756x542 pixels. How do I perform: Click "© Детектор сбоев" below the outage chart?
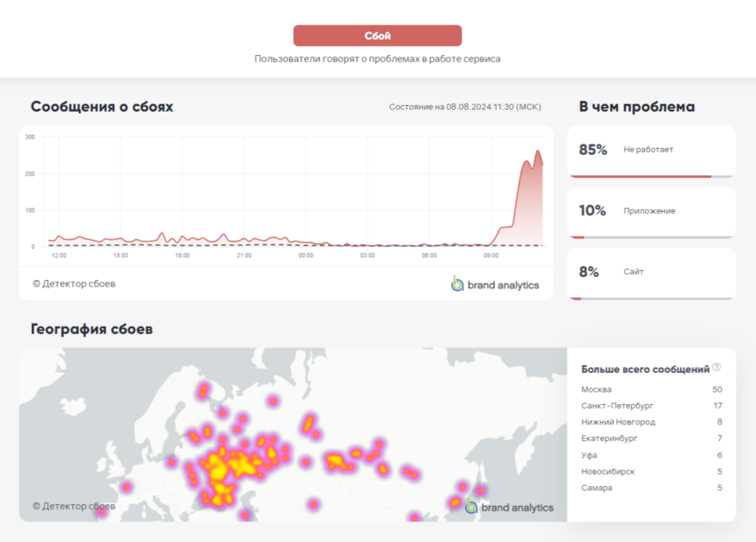point(74,284)
